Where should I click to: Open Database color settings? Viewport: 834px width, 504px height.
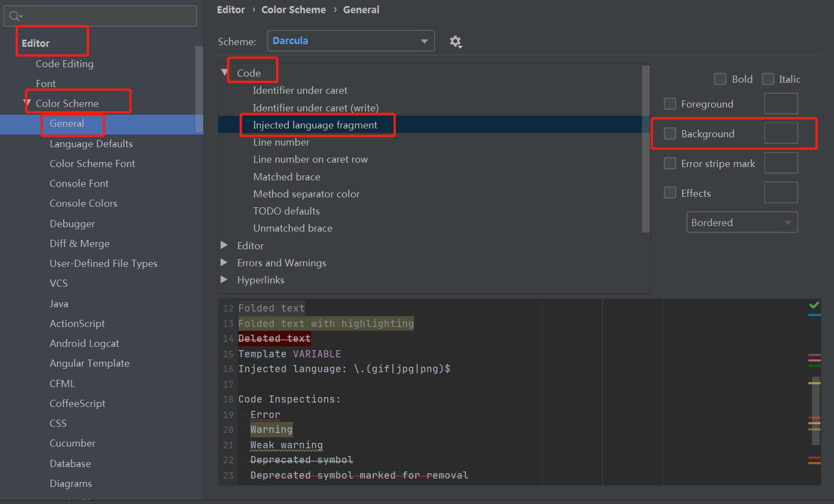[70, 463]
